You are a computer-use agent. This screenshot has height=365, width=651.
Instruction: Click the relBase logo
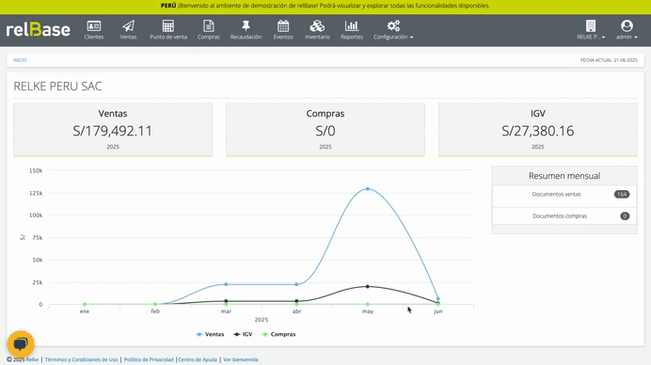38,29
